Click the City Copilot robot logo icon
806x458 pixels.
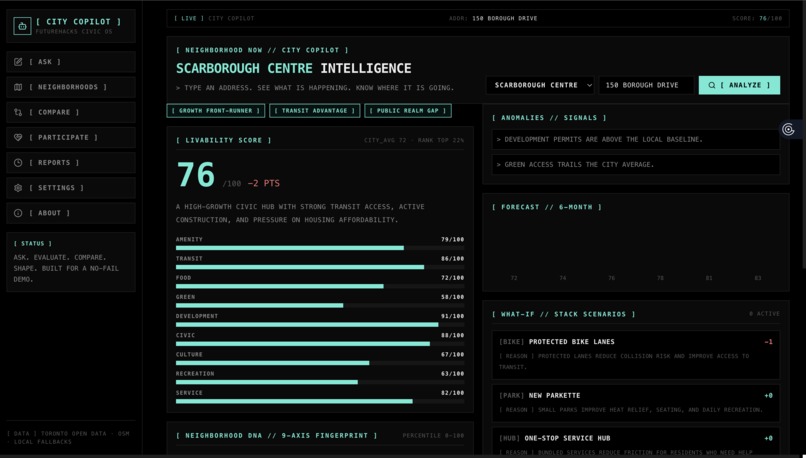22,26
